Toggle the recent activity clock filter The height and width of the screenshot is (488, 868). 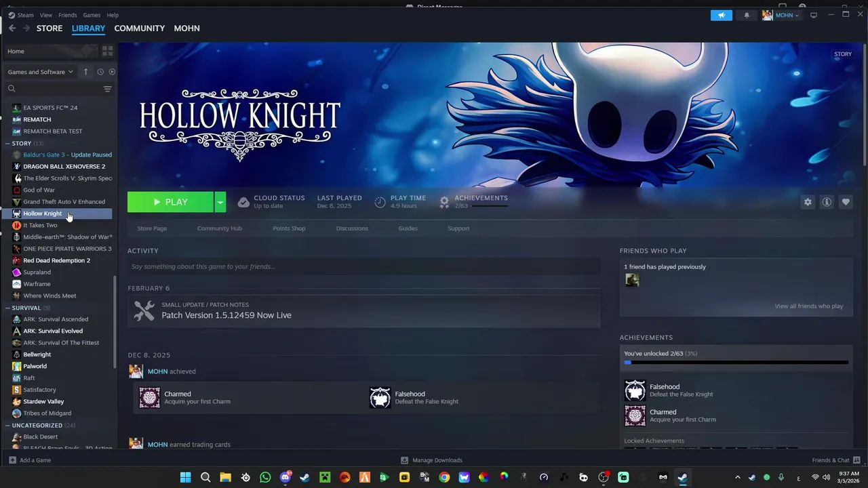(100, 72)
